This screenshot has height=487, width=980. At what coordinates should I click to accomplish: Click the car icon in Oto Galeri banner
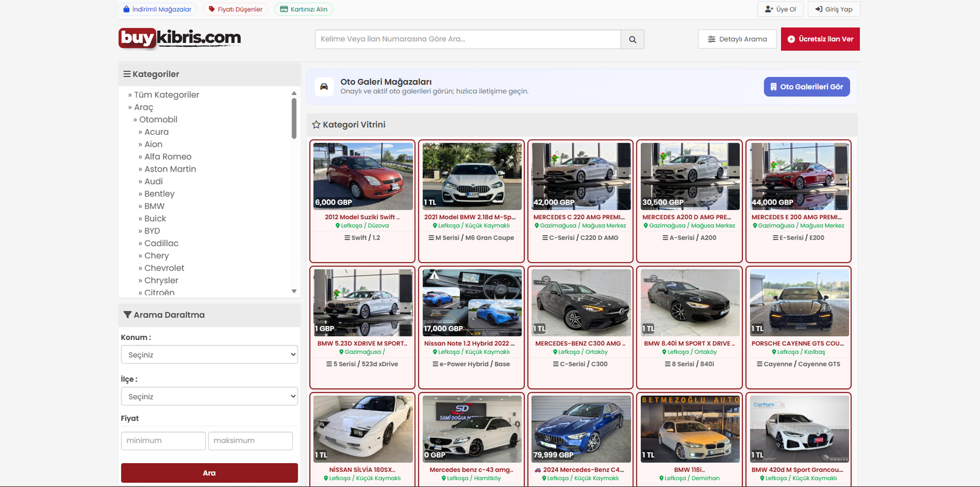(x=324, y=86)
